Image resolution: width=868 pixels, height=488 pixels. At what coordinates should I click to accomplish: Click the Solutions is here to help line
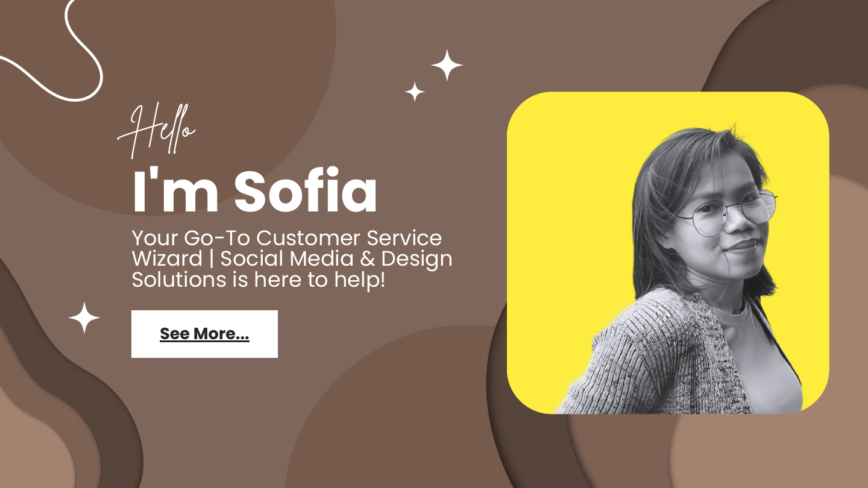click(x=258, y=280)
